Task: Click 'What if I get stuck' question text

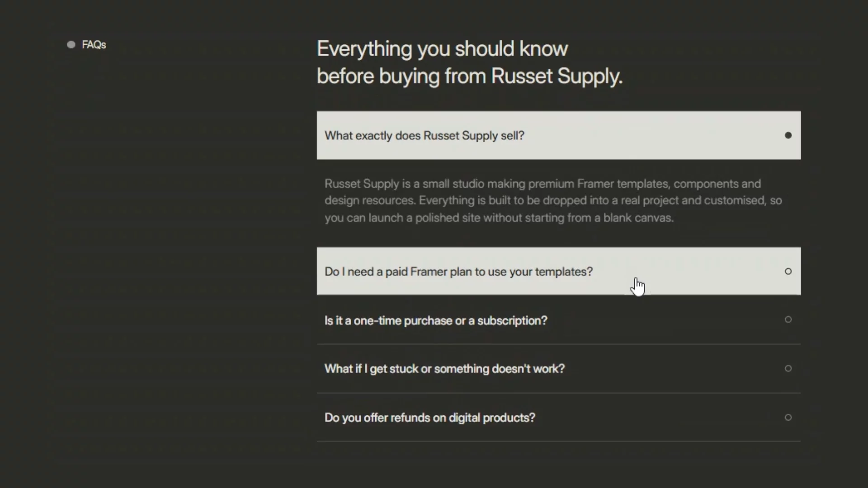Action: (x=444, y=369)
